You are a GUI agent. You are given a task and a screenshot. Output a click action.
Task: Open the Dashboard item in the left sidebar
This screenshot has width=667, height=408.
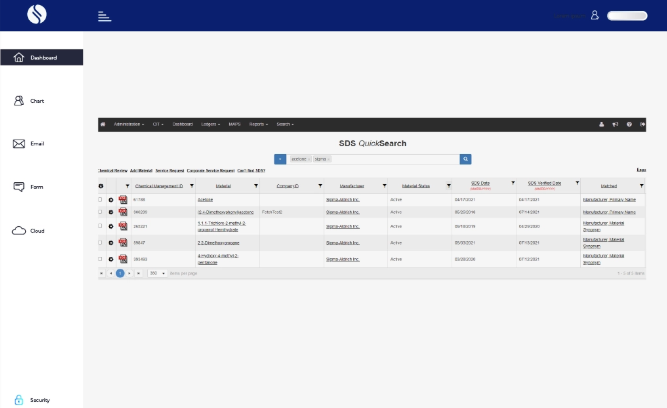pyautogui.click(x=42, y=57)
